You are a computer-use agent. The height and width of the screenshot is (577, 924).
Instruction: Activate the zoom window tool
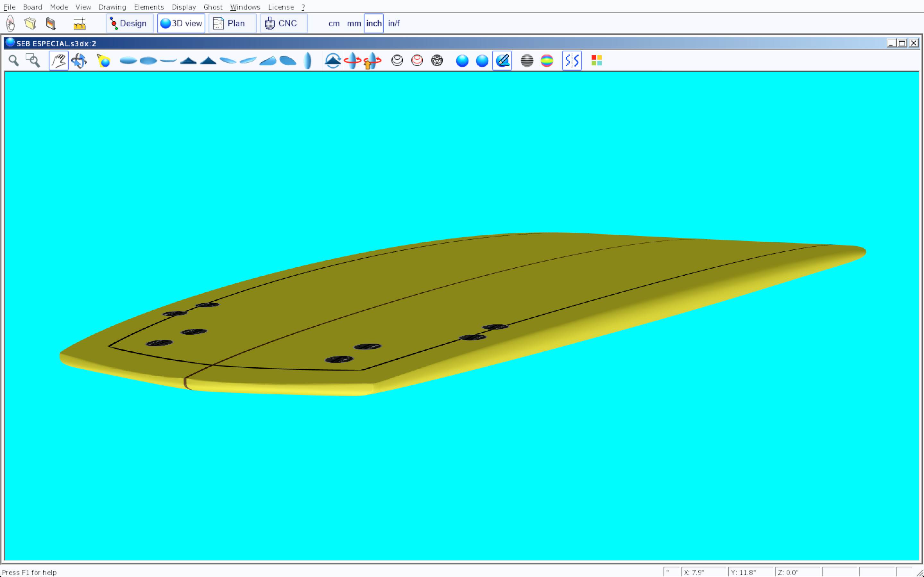click(33, 61)
